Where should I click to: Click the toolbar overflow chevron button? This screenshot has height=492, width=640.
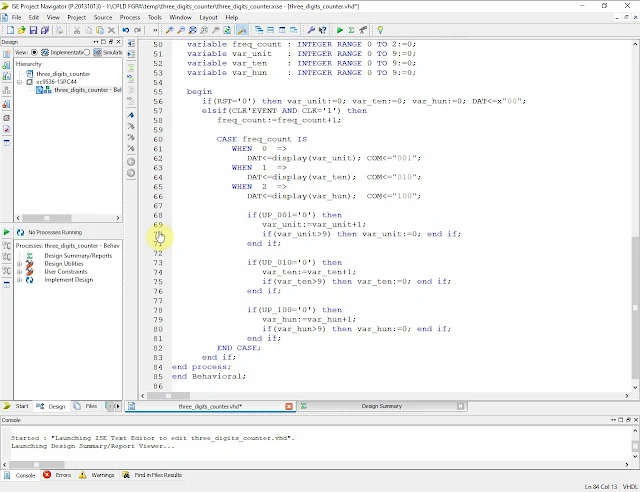[x=155, y=30]
